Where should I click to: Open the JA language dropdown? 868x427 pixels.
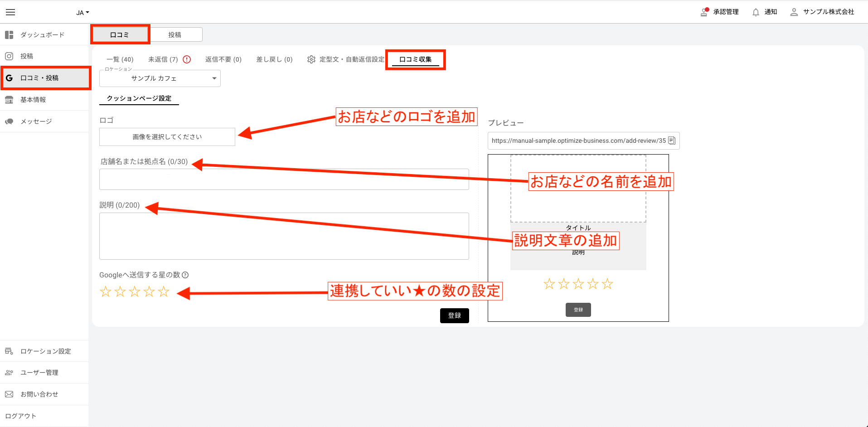click(82, 12)
